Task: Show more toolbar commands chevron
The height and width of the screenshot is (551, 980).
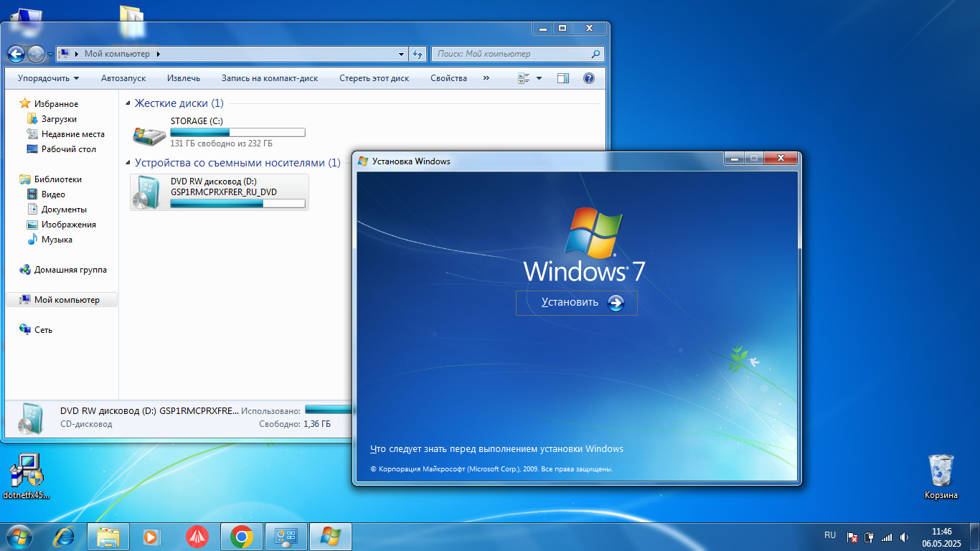Action: pos(486,78)
